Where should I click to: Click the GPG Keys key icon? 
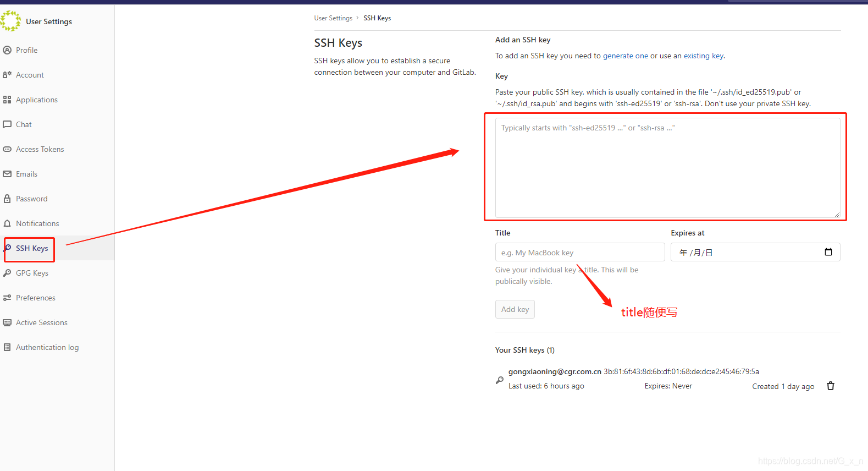7,273
